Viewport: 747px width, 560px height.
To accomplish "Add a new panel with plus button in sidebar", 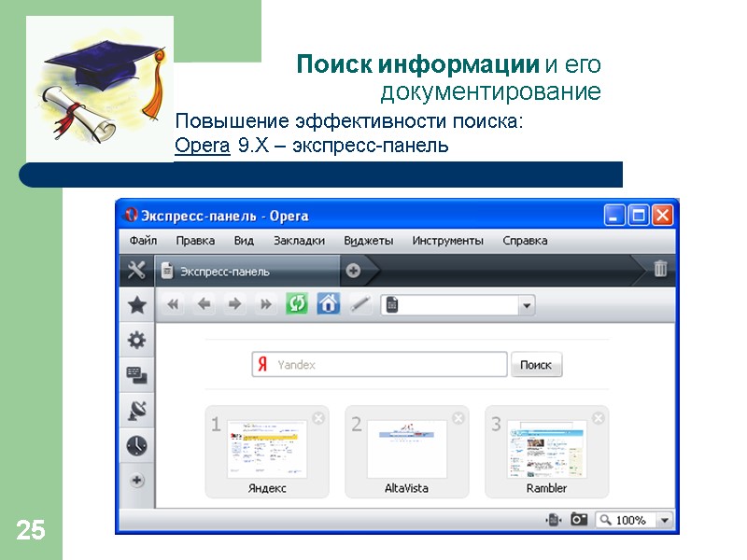I will point(136,480).
